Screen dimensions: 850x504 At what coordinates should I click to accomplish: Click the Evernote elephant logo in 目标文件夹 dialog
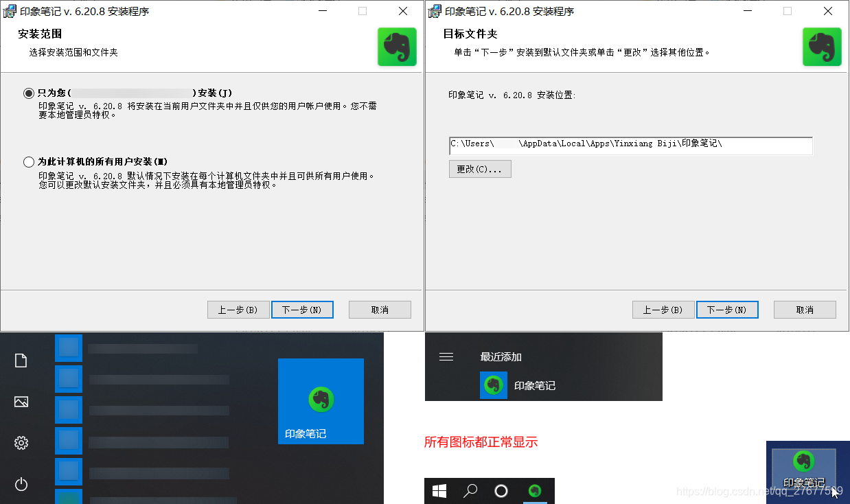(x=822, y=47)
